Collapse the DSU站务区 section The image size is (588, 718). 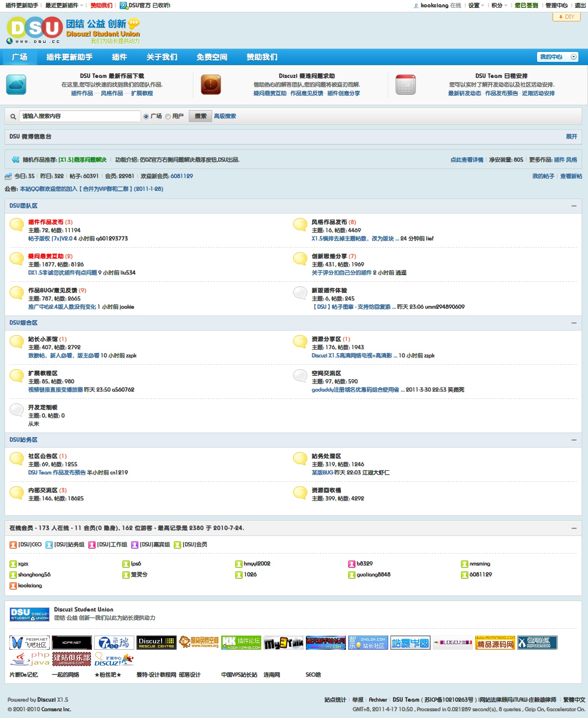coord(574,440)
